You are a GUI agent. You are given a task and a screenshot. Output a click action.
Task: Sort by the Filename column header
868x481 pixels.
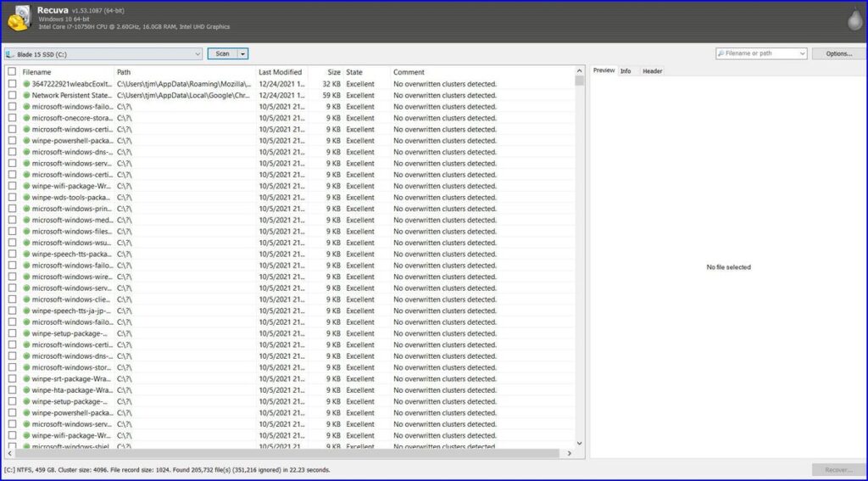[67, 72]
